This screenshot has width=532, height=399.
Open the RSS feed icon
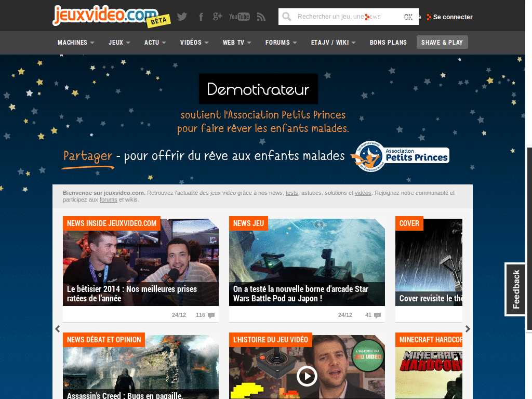pos(261,17)
